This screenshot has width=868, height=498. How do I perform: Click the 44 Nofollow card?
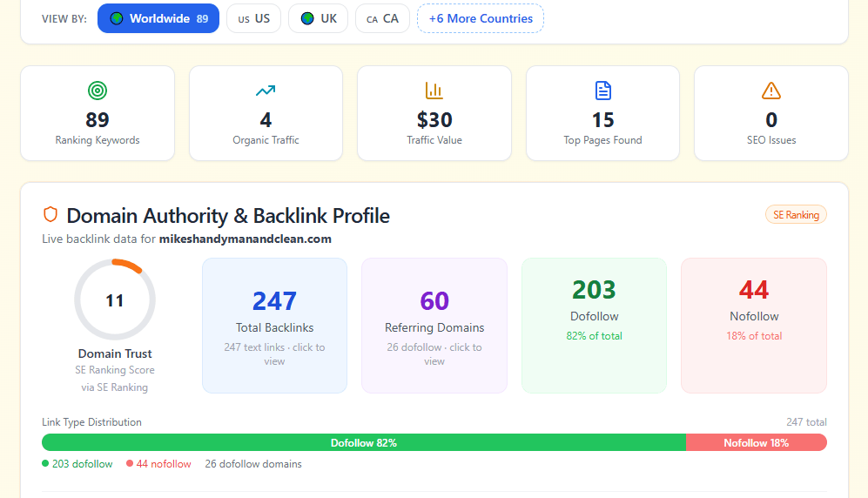pos(754,326)
